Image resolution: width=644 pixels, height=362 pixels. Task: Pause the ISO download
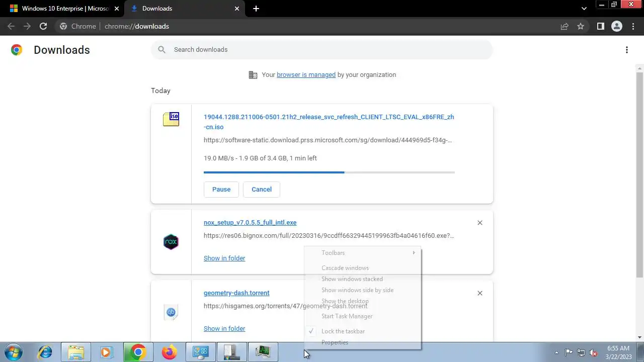click(221, 190)
